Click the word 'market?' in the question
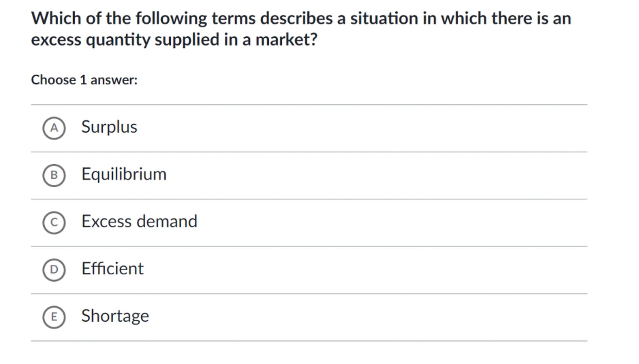Viewport: 639px width, 364px height. pos(286,40)
